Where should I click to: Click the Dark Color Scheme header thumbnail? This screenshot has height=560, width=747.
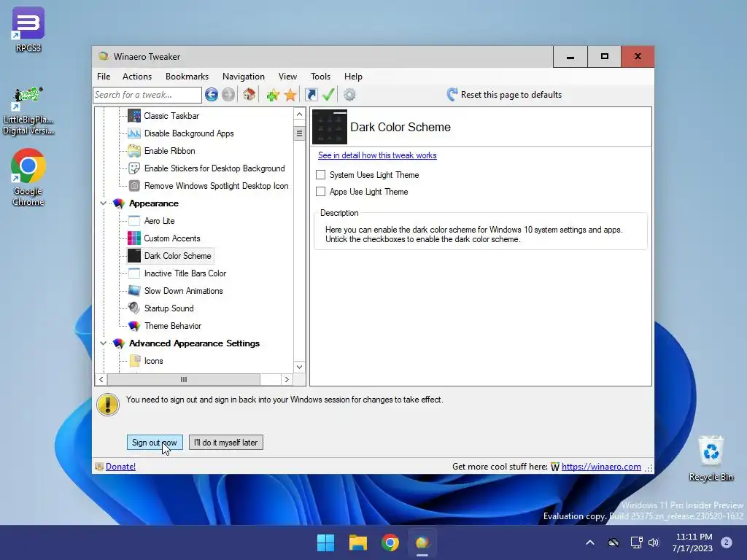click(330, 127)
